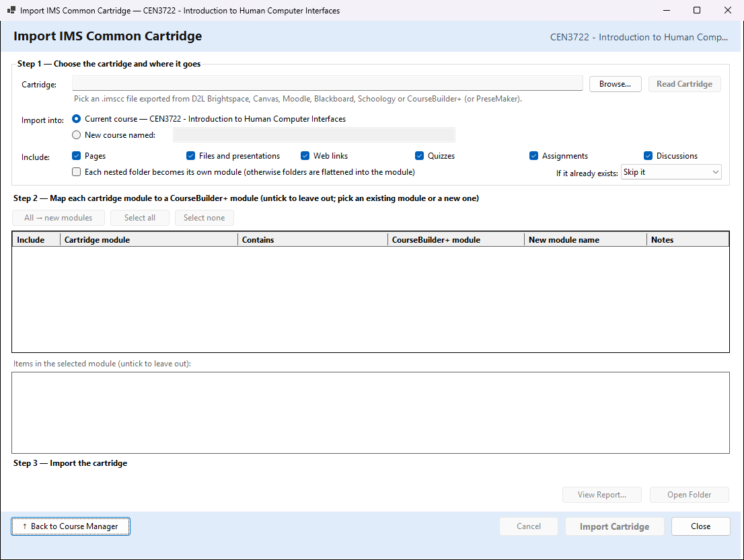Viewport: 744px width, 560px height.
Task: Click the Import Cartridge button
Action: 614,526
